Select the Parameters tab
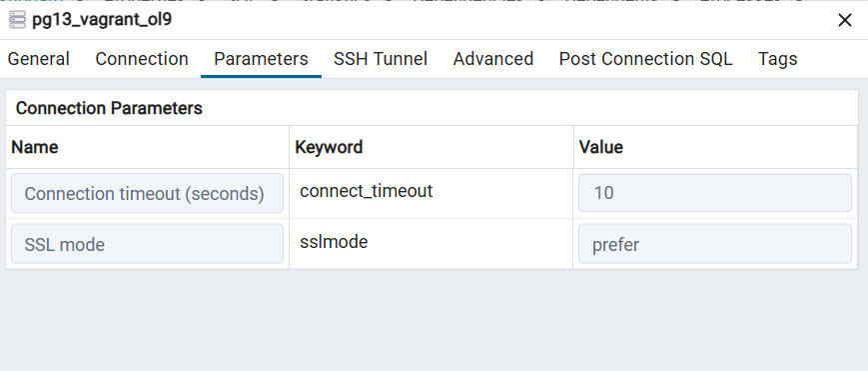The width and height of the screenshot is (868, 371). [261, 59]
